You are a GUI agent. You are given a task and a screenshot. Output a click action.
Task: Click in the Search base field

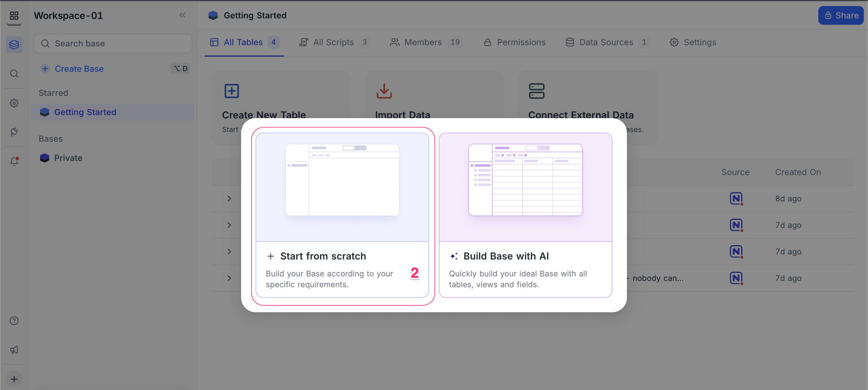(113, 43)
